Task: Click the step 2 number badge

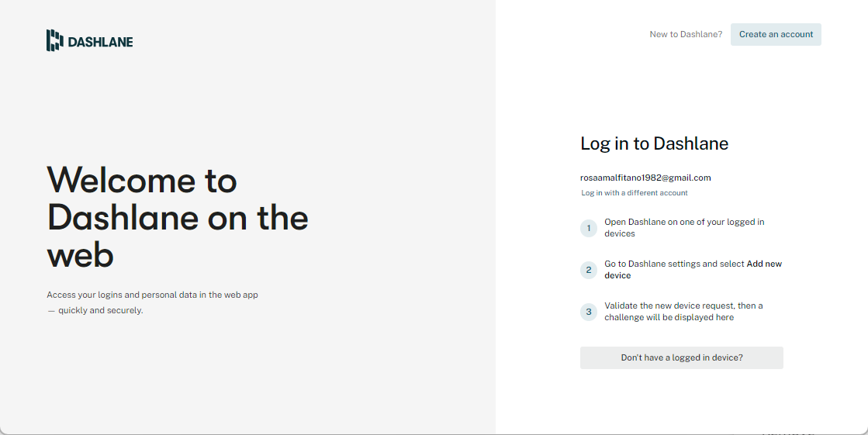Action: (x=589, y=270)
